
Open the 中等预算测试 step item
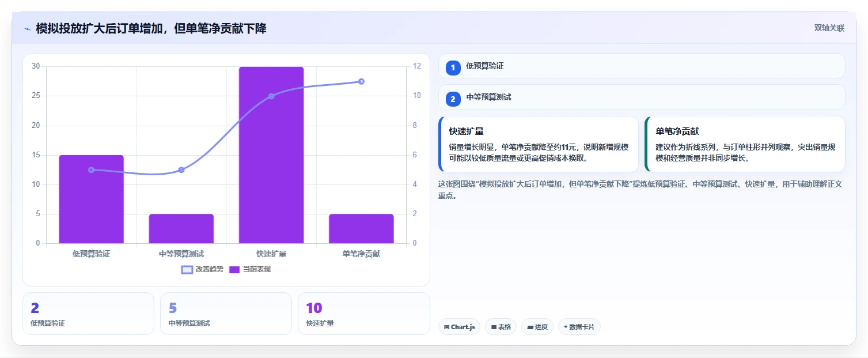click(x=642, y=97)
